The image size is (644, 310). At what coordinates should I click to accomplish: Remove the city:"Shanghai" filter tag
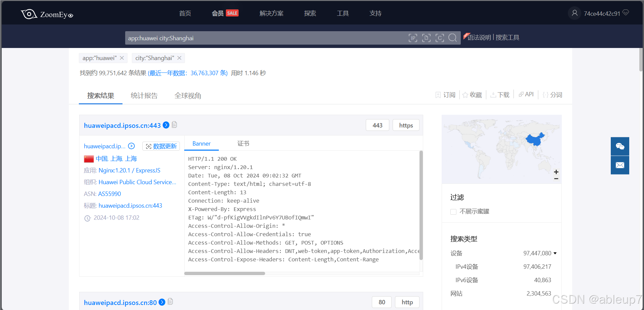coord(180,58)
